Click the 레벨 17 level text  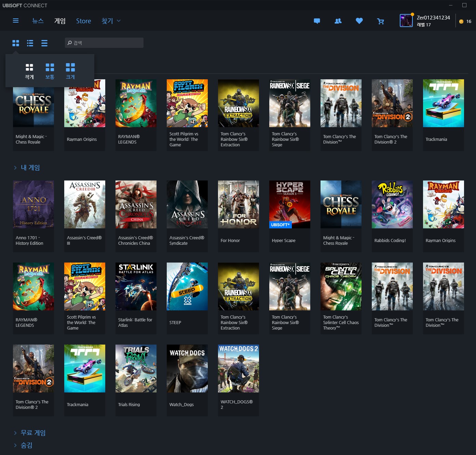(424, 25)
